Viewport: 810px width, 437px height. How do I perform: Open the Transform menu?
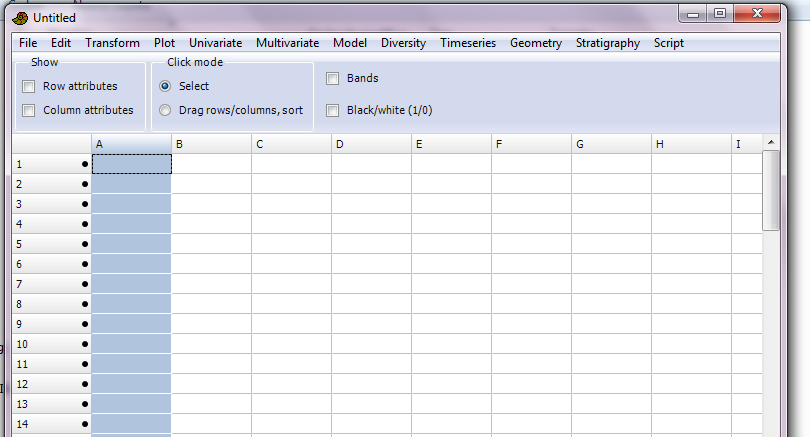click(x=112, y=43)
